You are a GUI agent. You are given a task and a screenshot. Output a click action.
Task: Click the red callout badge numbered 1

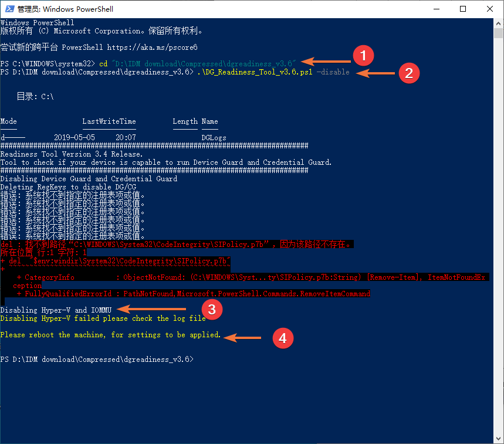point(363,56)
